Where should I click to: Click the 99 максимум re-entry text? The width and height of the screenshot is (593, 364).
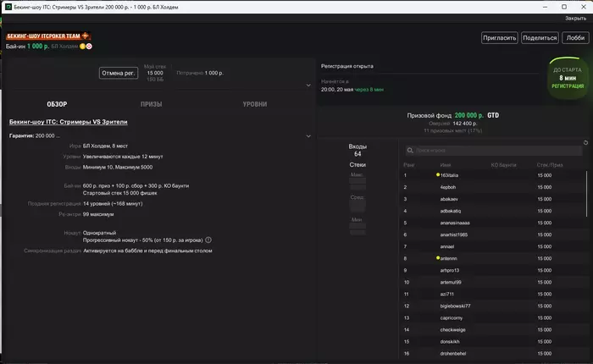[x=98, y=214]
